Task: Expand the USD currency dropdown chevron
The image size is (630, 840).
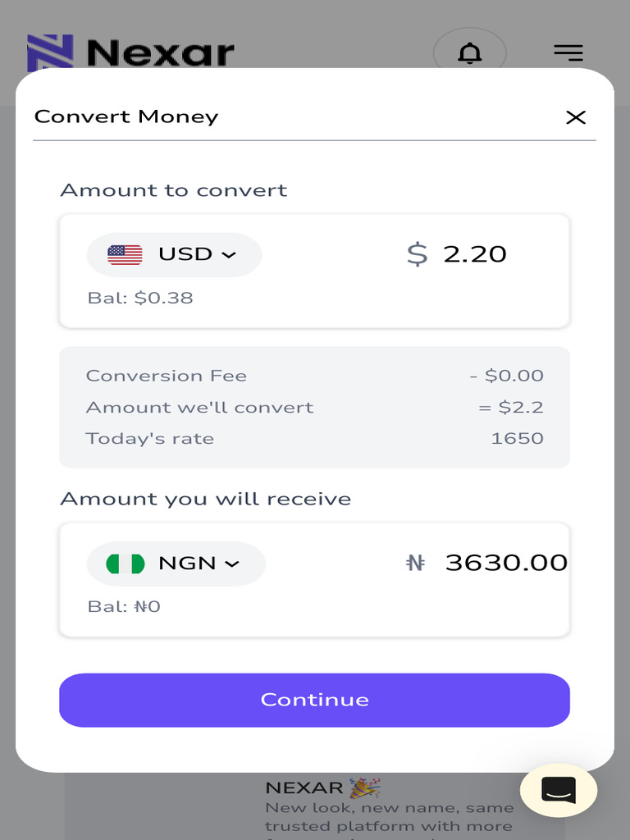Action: [229, 255]
